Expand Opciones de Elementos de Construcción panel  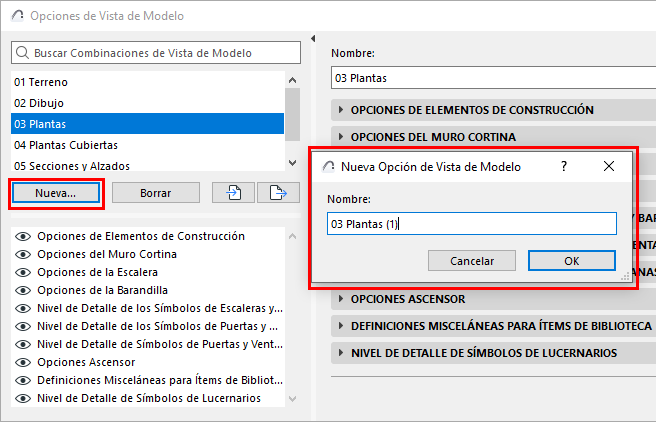[341, 110]
